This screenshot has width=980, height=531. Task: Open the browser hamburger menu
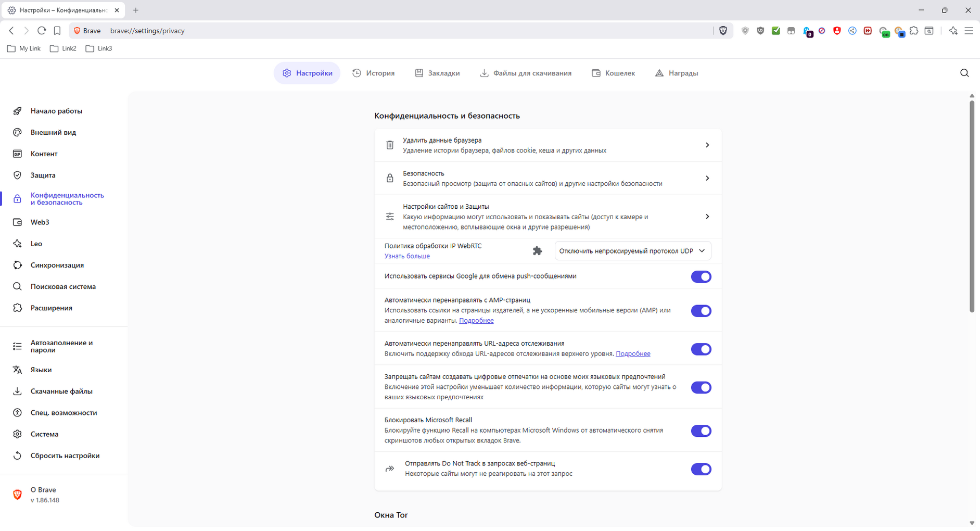(x=969, y=31)
